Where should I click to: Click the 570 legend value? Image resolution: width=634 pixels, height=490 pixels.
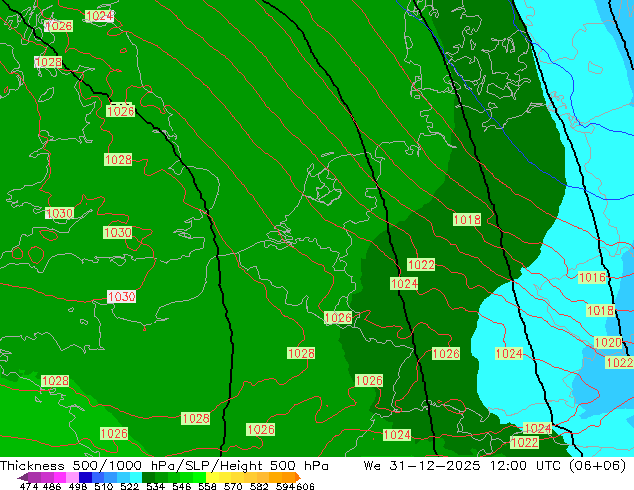(233, 486)
